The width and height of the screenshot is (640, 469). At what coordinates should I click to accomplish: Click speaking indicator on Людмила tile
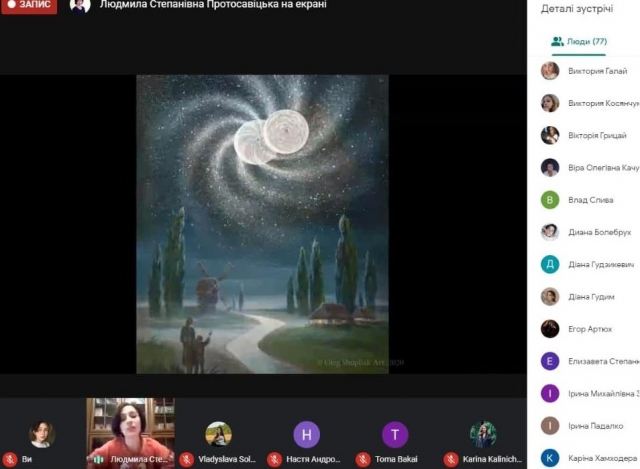[x=96, y=460]
